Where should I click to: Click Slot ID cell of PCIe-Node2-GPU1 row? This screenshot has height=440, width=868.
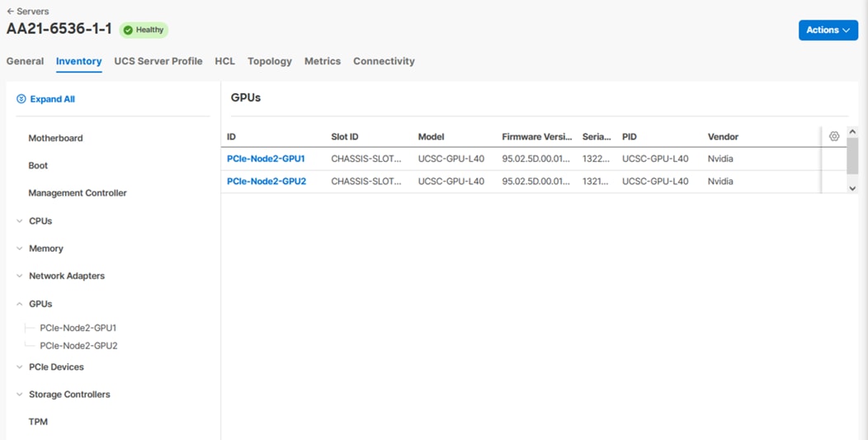click(x=366, y=158)
